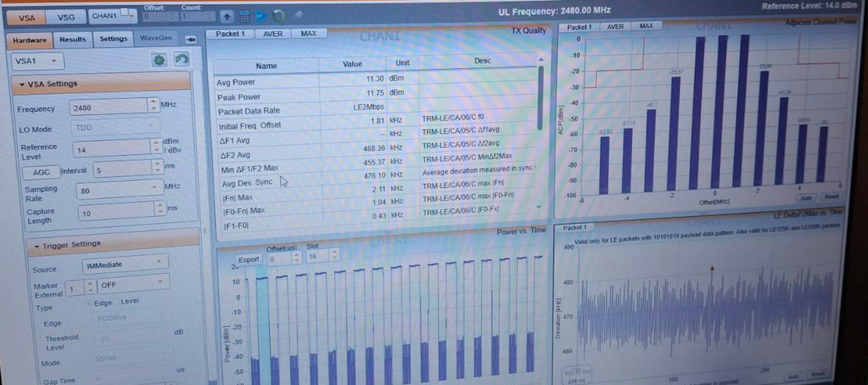Select the Edge trigger type radio button
Viewport: 868px width, 385px height.
[88, 304]
